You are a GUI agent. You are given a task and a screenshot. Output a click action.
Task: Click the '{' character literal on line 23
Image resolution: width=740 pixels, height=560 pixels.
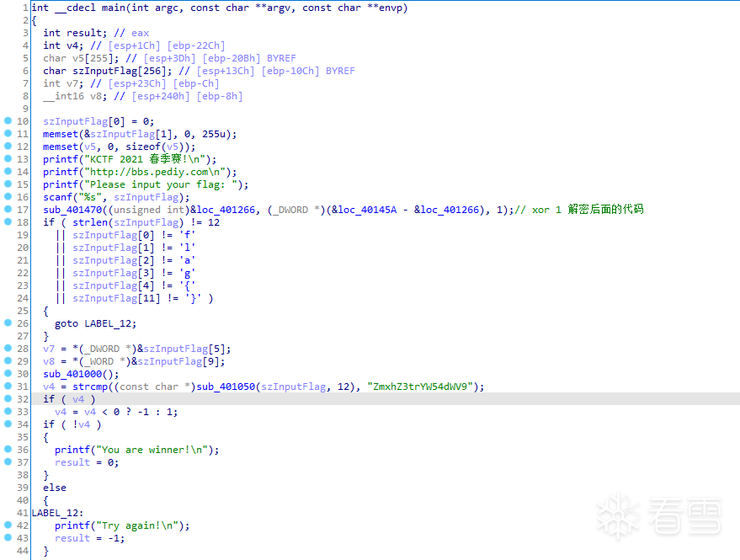(x=187, y=285)
